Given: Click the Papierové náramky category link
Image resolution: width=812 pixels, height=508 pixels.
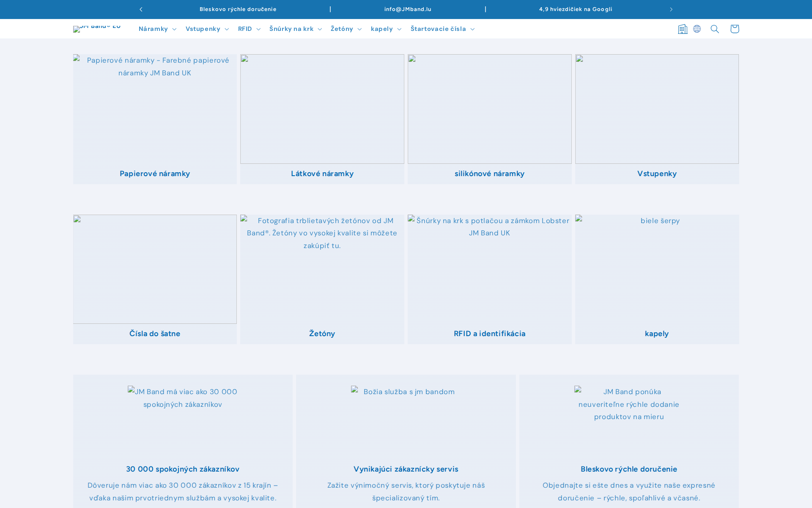Looking at the screenshot, I should [x=155, y=174].
